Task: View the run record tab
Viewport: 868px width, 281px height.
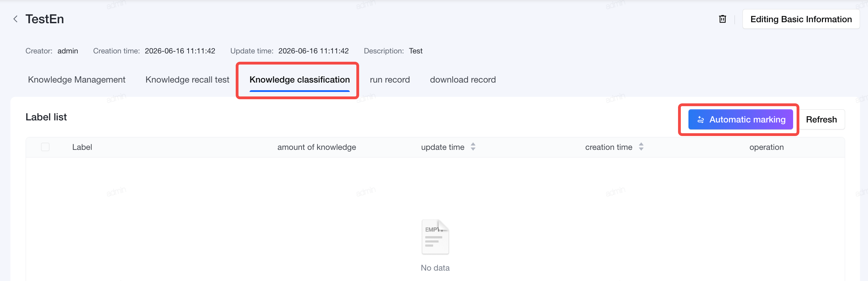Action: (390, 80)
